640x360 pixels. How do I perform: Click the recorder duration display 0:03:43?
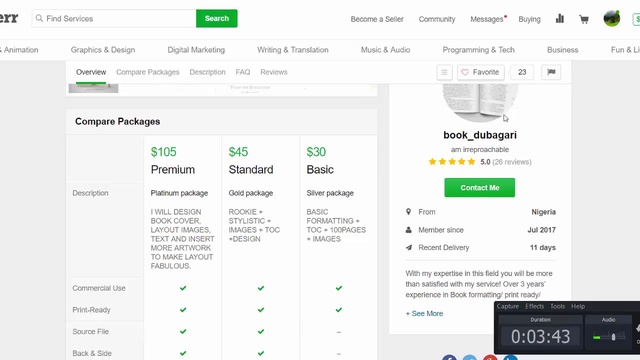[x=540, y=337]
